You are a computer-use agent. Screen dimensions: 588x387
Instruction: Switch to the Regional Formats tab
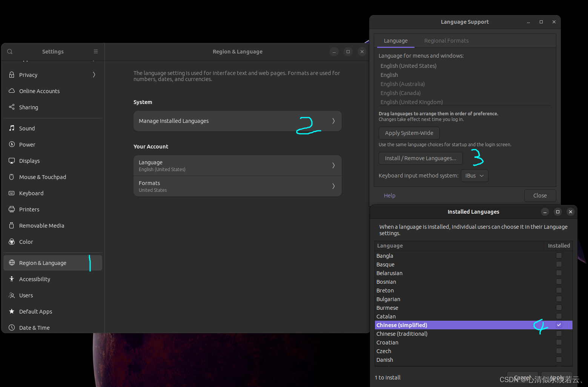[446, 41]
